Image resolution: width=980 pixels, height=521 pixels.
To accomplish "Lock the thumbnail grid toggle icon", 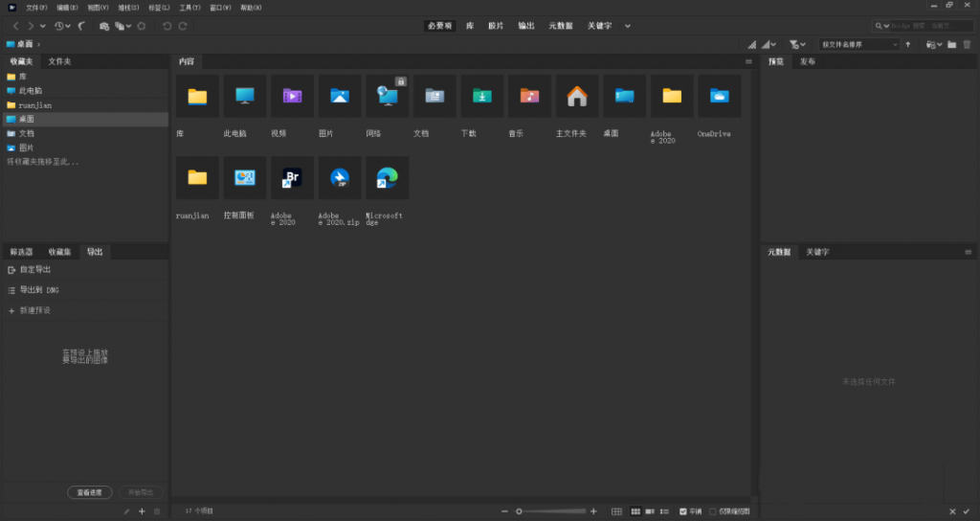I will tap(616, 511).
